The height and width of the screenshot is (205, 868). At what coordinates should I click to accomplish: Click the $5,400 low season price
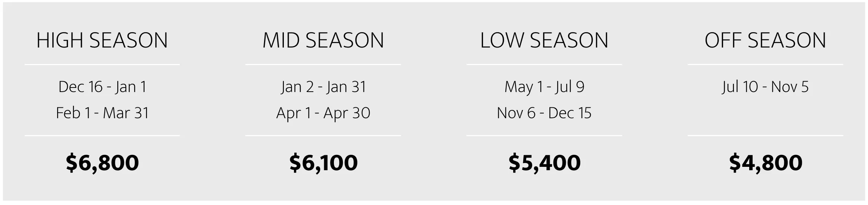point(544,163)
